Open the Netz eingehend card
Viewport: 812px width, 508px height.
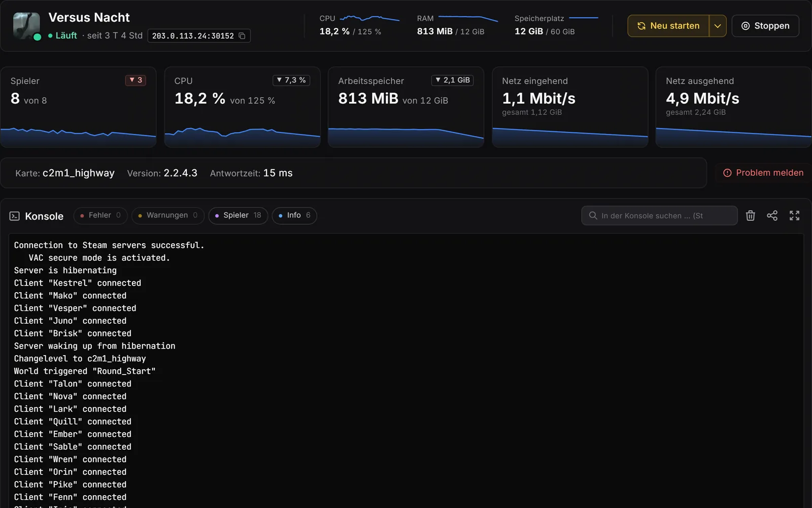pyautogui.click(x=570, y=107)
